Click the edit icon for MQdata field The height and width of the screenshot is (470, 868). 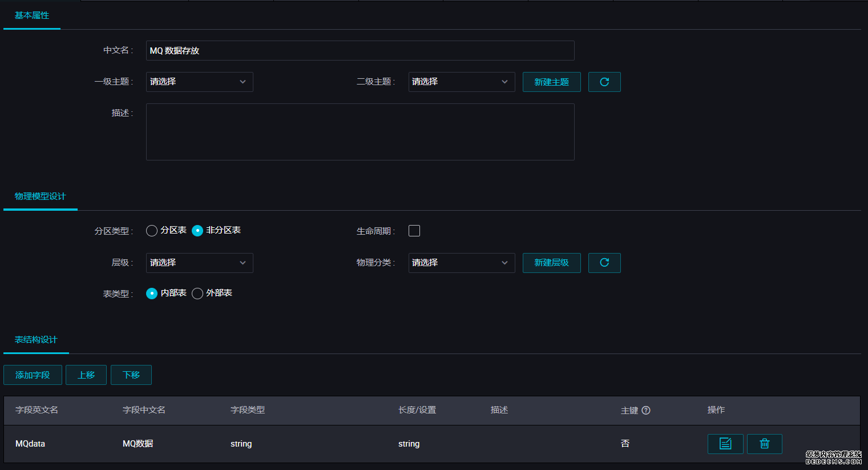pyautogui.click(x=725, y=444)
